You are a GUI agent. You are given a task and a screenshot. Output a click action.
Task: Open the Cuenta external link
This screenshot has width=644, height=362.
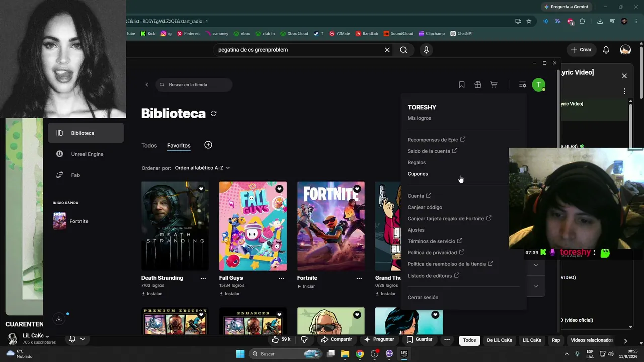[419, 196]
